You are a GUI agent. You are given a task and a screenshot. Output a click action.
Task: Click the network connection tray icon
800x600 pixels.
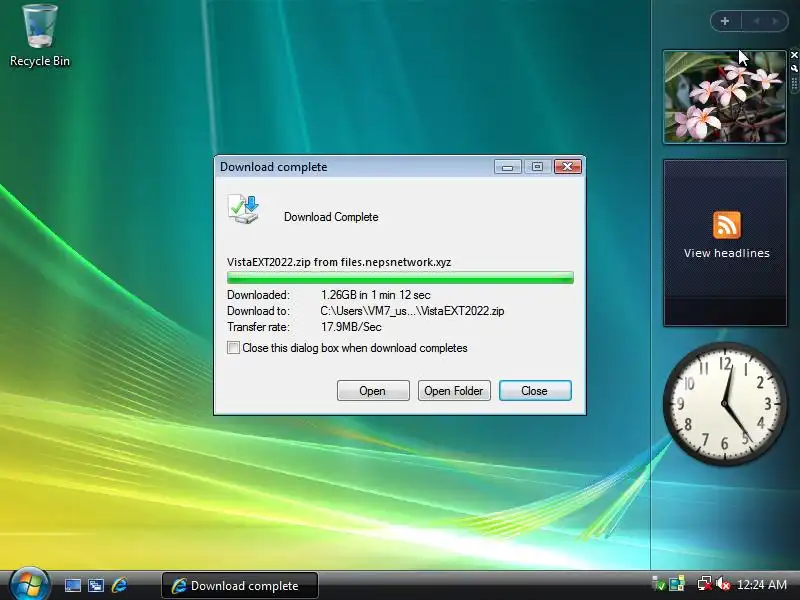(x=705, y=584)
